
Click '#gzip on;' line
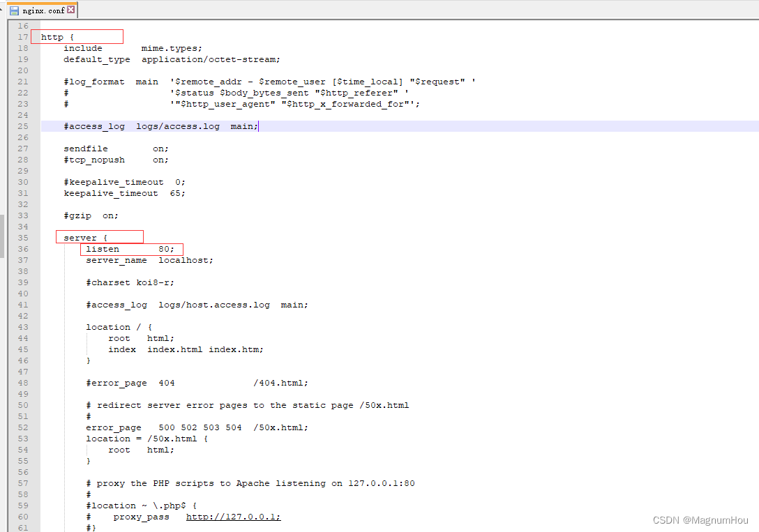91,215
